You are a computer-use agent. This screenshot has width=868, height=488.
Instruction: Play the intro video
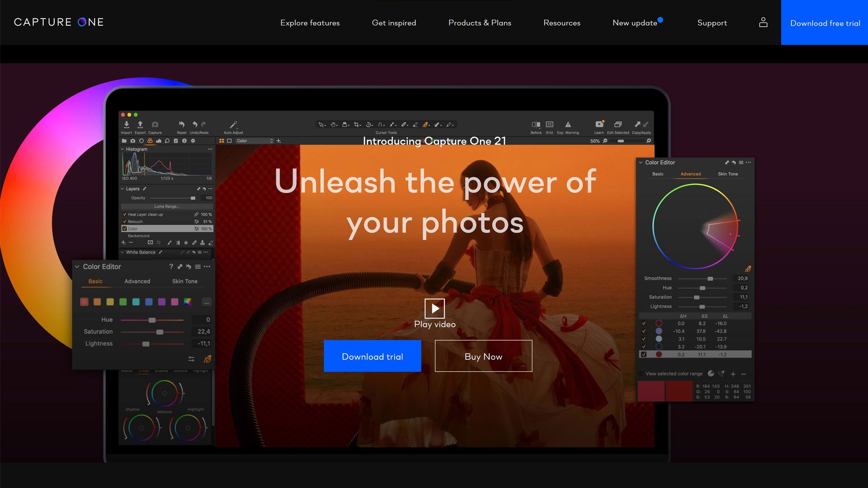pyautogui.click(x=434, y=309)
